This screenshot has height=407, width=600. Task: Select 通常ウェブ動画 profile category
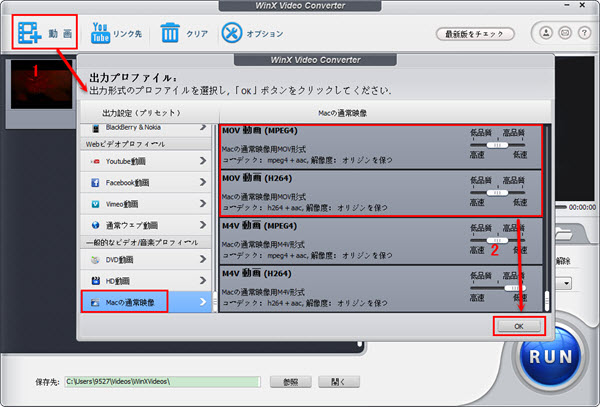click(146, 225)
